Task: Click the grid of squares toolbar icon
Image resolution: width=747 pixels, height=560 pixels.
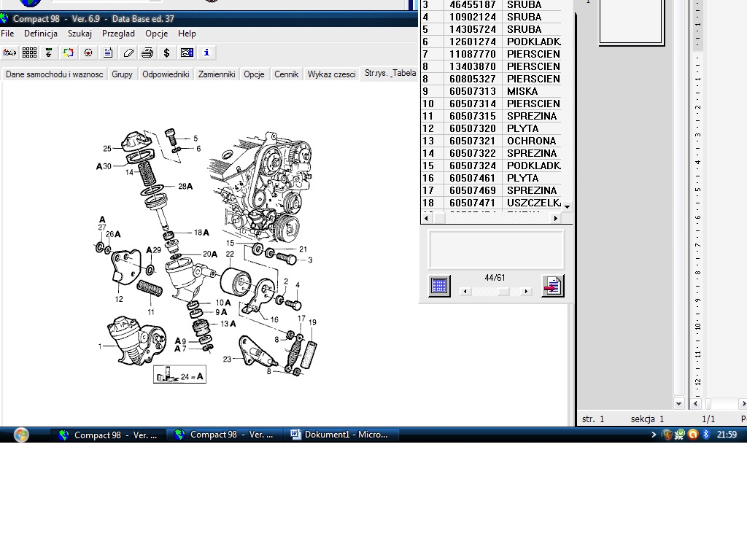Action: click(29, 52)
